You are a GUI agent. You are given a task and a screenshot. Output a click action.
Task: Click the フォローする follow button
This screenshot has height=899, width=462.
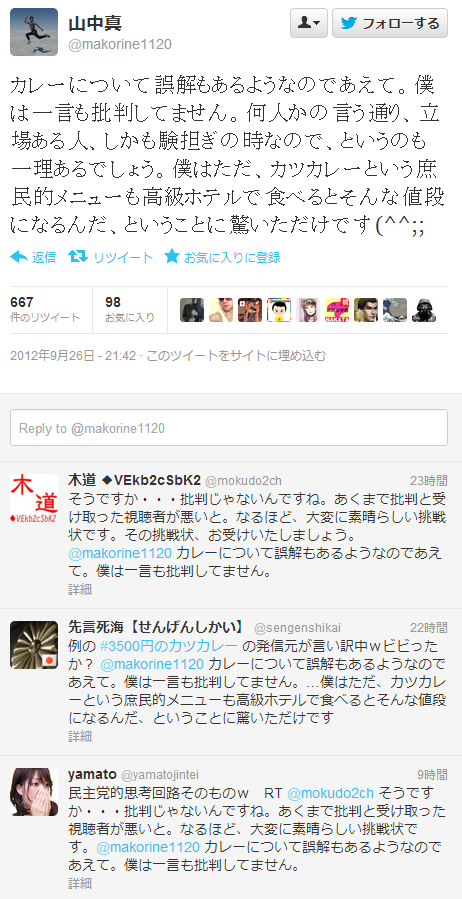tap(390, 23)
